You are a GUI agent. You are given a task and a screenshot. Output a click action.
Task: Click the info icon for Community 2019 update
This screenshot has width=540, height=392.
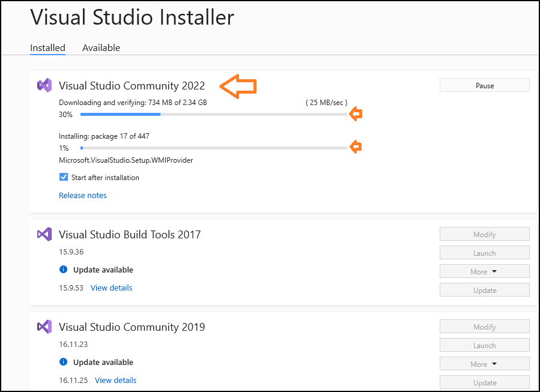pyautogui.click(x=63, y=362)
